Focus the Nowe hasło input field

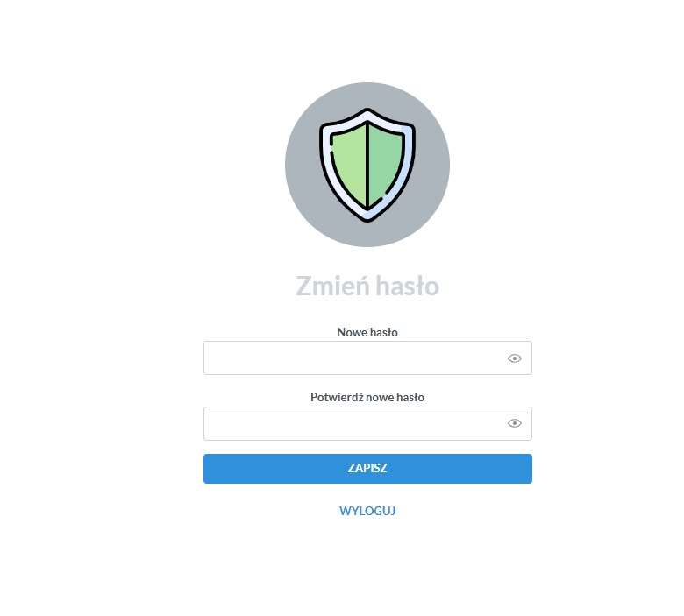pos(367,358)
